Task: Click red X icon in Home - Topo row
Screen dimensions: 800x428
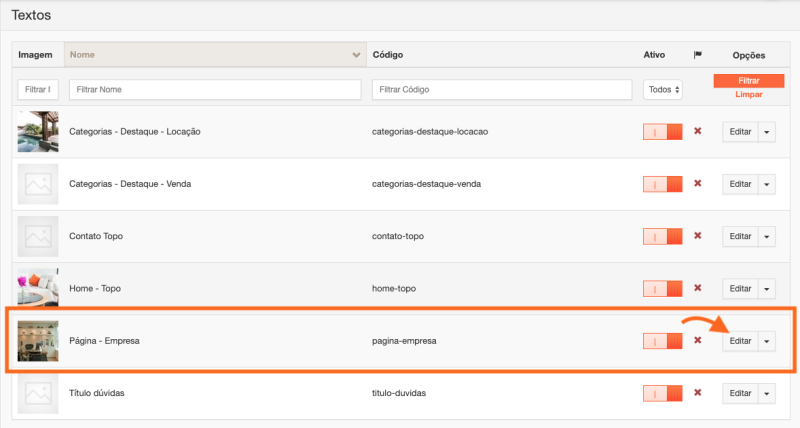Action: 698,288
